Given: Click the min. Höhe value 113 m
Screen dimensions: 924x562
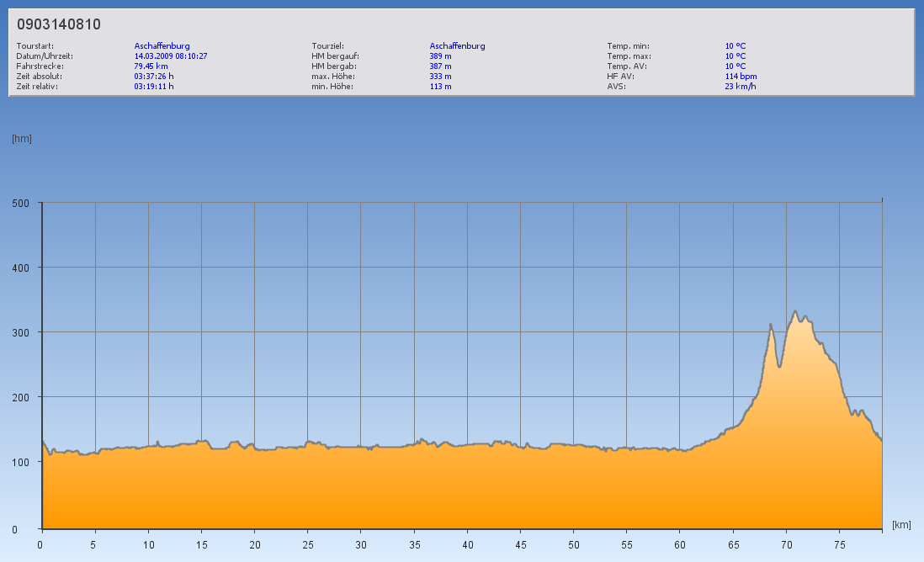Looking at the screenshot, I should pos(440,87).
